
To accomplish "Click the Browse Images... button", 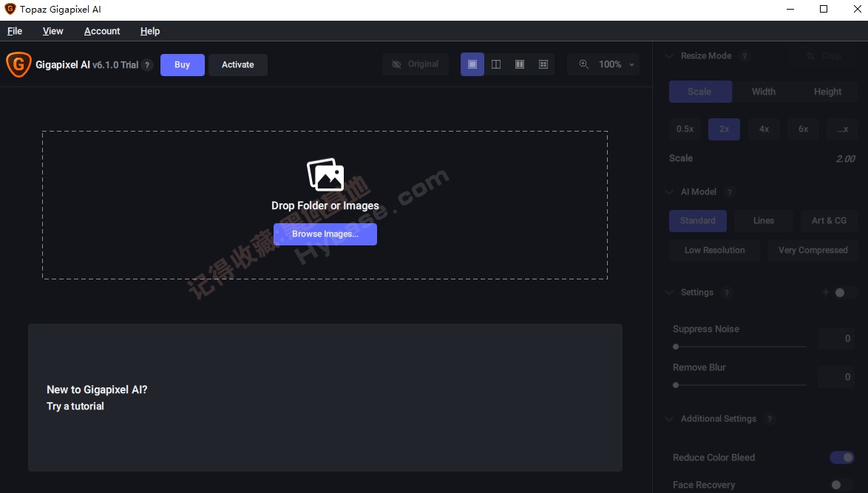I will 325,234.
